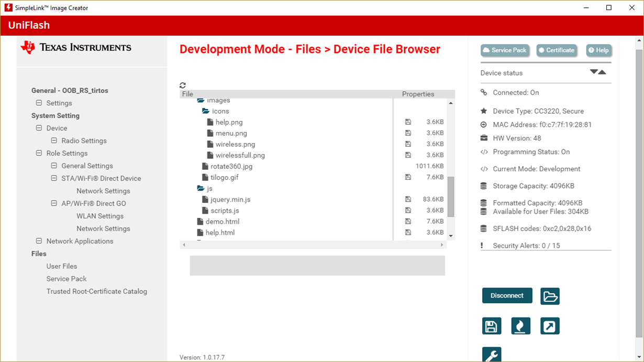Open Network Settings below WLAN Settings
Image resolution: width=644 pixels, height=362 pixels.
103,228
